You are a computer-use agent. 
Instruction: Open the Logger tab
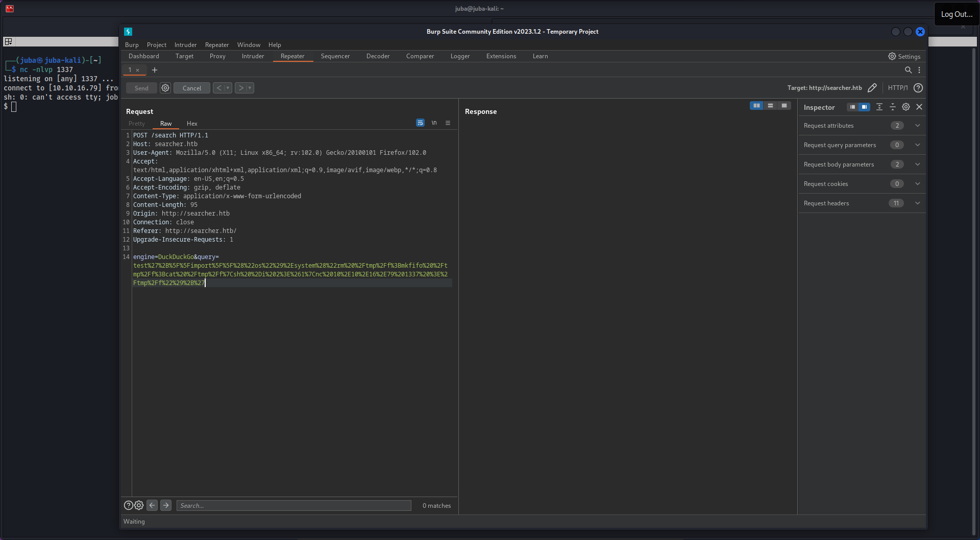click(x=460, y=56)
